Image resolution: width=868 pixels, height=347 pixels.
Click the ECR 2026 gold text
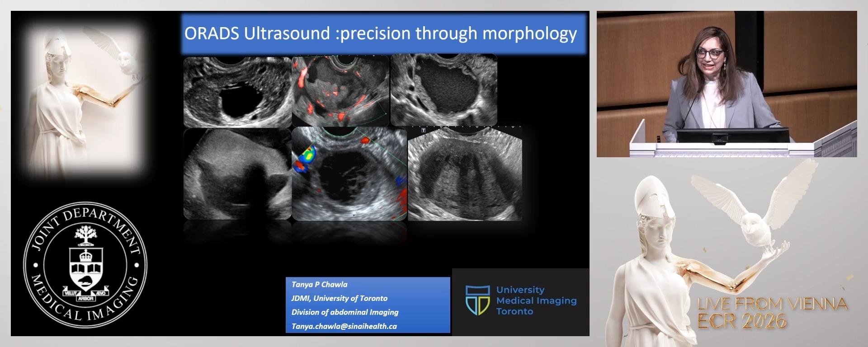click(741, 321)
